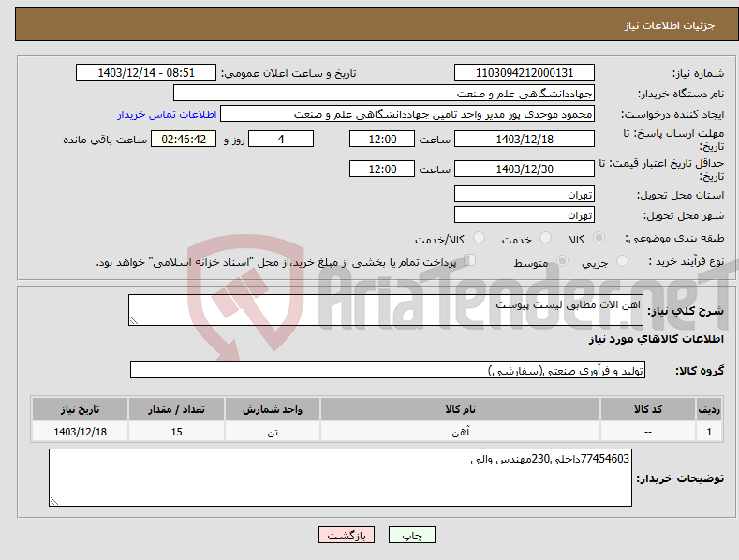This screenshot has width=739, height=560.
Task: Click the کد کالا column header
Action: coord(648,409)
